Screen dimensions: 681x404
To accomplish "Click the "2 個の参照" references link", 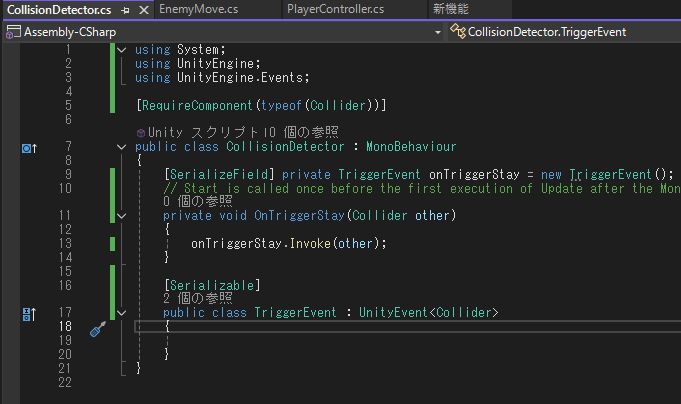I will point(197,298).
